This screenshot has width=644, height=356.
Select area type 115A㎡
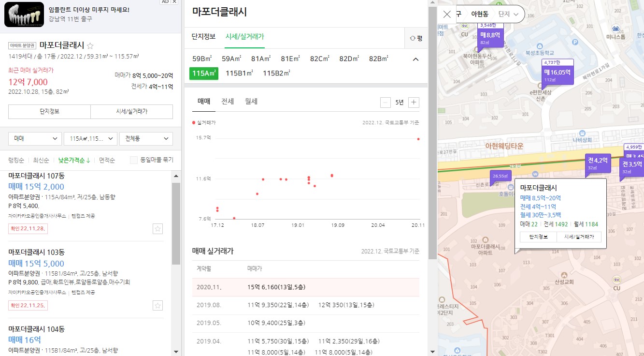(x=204, y=74)
